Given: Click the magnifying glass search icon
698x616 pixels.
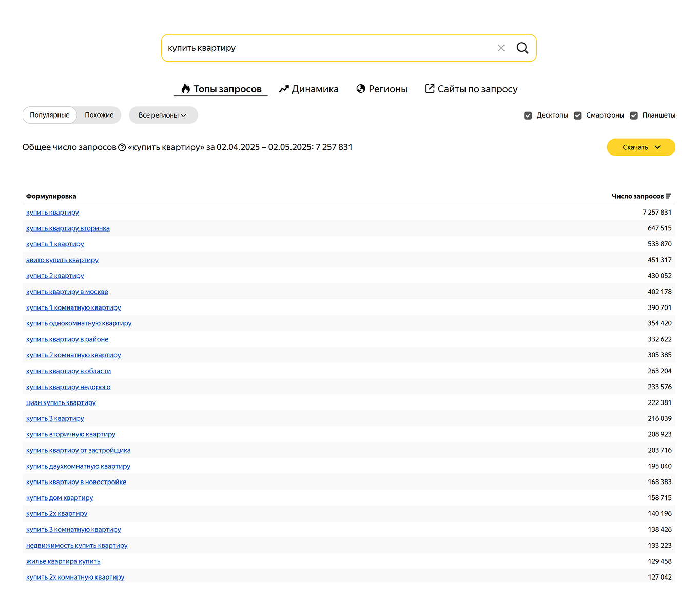Looking at the screenshot, I should point(522,48).
